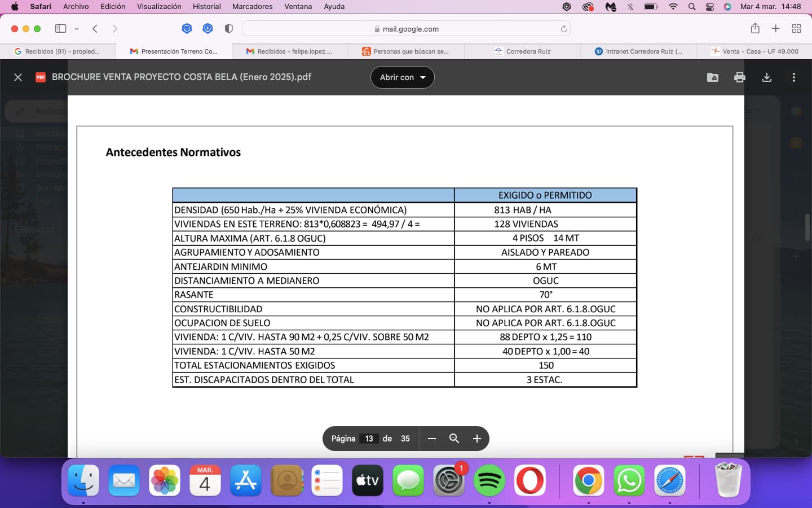
Task: Open Spotlight search in the menu bar
Action: coord(692,6)
